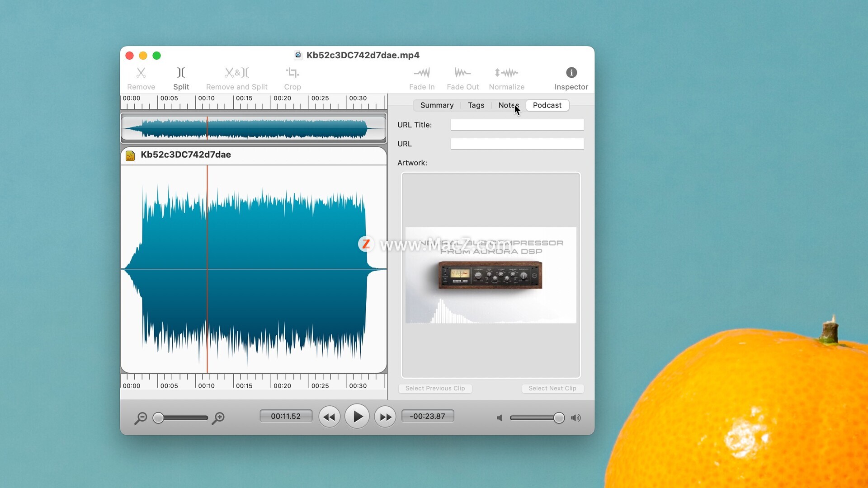Click the zoom out magnifier icon
Screen dimensions: 868x488
(x=141, y=418)
